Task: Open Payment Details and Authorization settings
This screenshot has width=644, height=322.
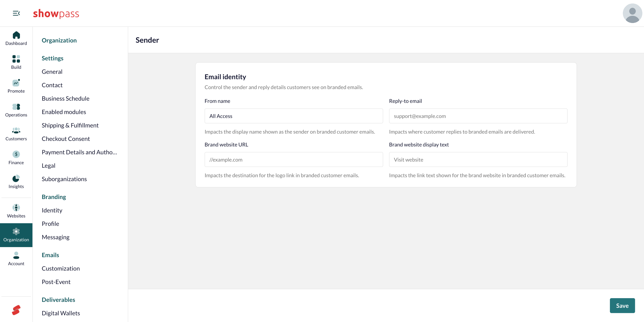Action: 79,152
